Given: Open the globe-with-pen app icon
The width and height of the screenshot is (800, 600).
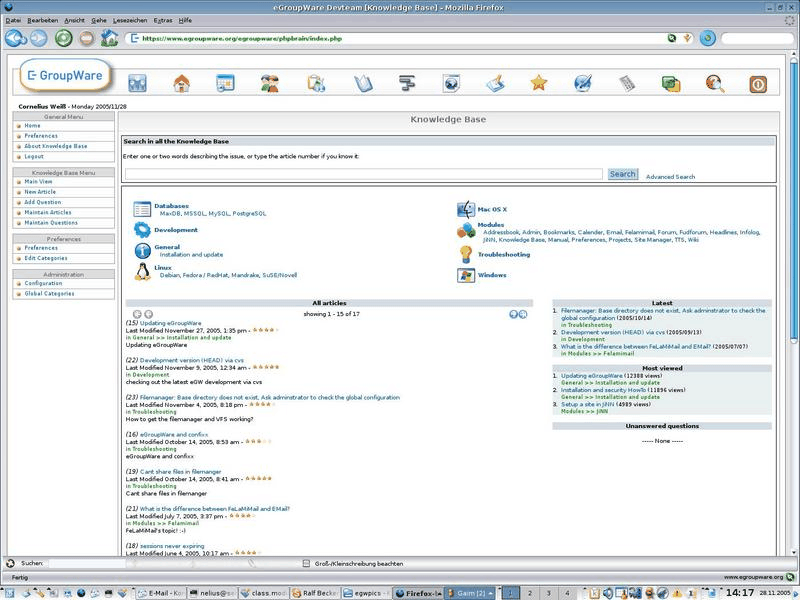Looking at the screenshot, I should [583, 83].
